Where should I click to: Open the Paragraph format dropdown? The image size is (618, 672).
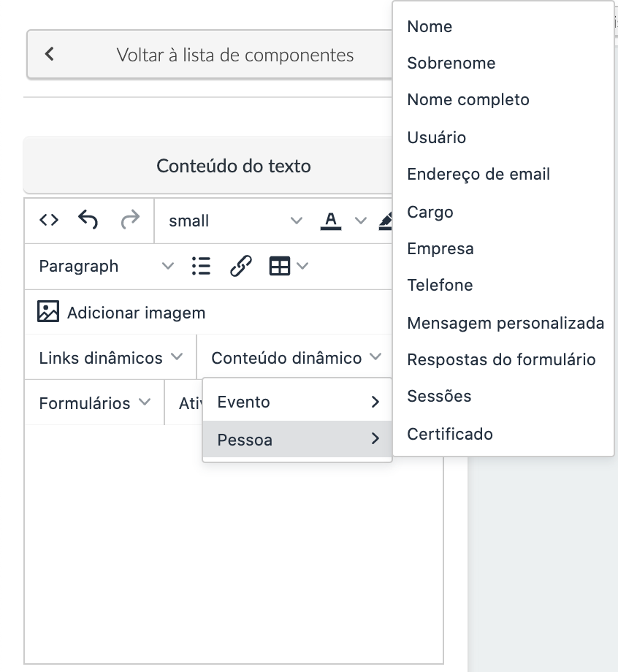point(106,266)
